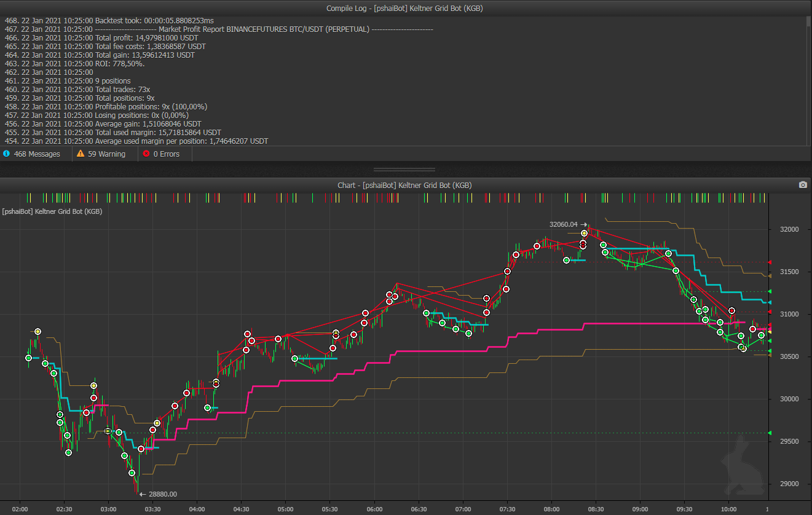Click the 32000 price axis label
The width and height of the screenshot is (812, 515).
point(790,229)
